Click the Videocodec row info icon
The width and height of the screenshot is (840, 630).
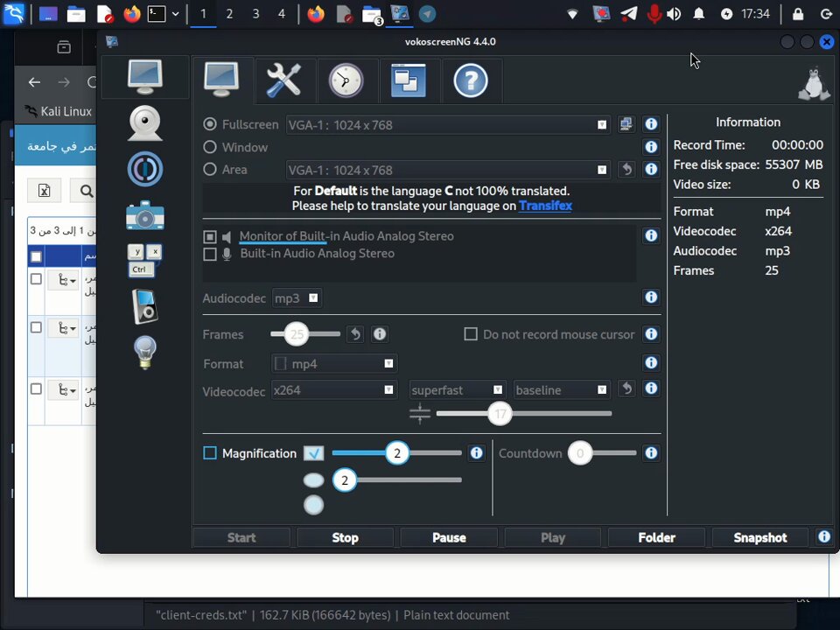point(651,388)
